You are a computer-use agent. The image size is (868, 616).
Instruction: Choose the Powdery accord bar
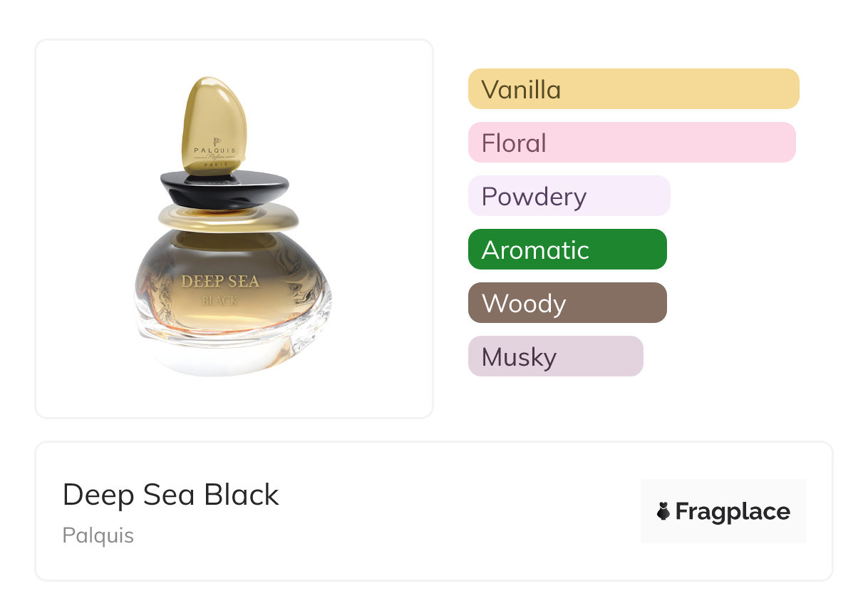coord(569,196)
